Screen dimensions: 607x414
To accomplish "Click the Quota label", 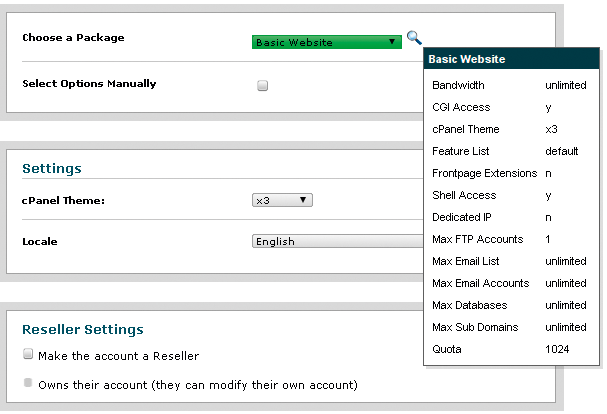I will coord(447,349).
